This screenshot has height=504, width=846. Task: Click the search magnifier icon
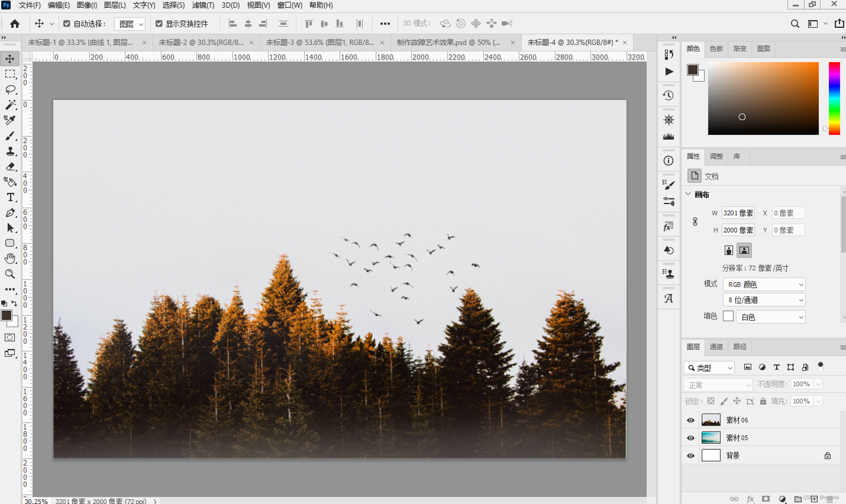pyautogui.click(x=795, y=24)
